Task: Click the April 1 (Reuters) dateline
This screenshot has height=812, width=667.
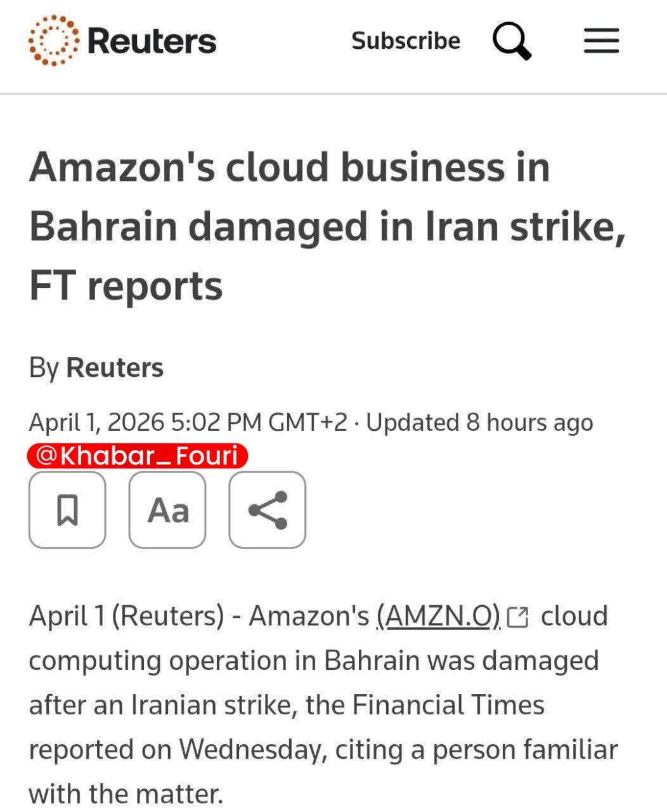Action: (x=126, y=616)
